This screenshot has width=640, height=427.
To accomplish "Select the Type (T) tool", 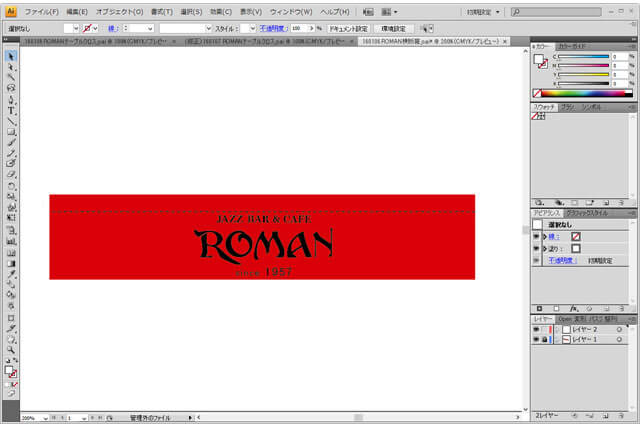I will pos(11,110).
